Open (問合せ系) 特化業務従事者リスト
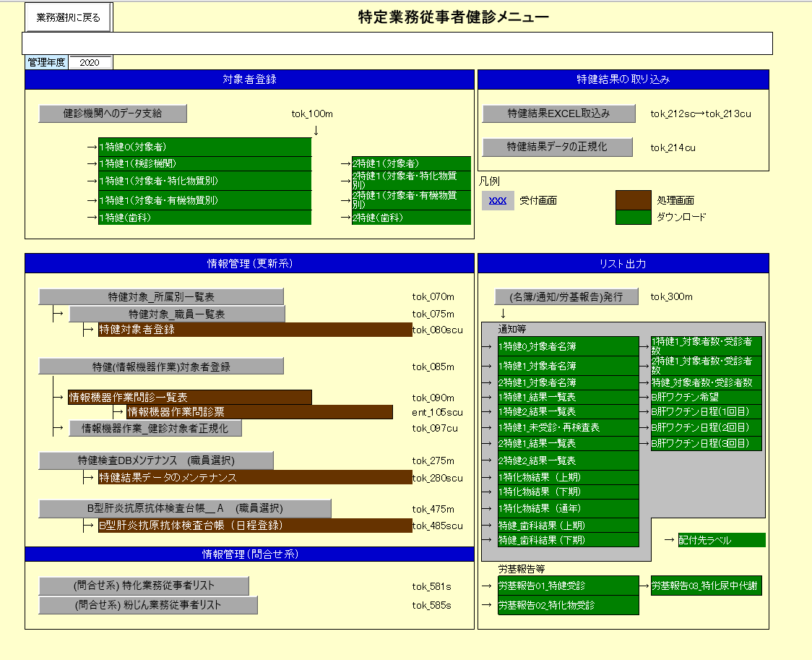Image resolution: width=812 pixels, height=660 pixels. click(x=144, y=586)
